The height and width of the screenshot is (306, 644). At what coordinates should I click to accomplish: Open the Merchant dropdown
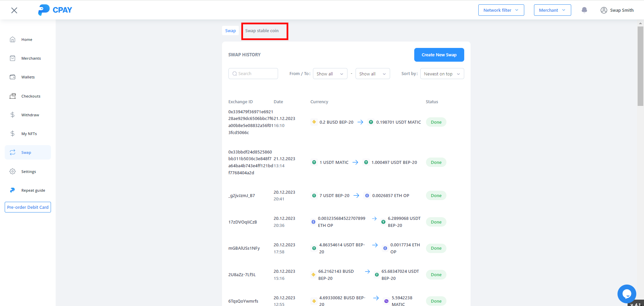(x=552, y=10)
